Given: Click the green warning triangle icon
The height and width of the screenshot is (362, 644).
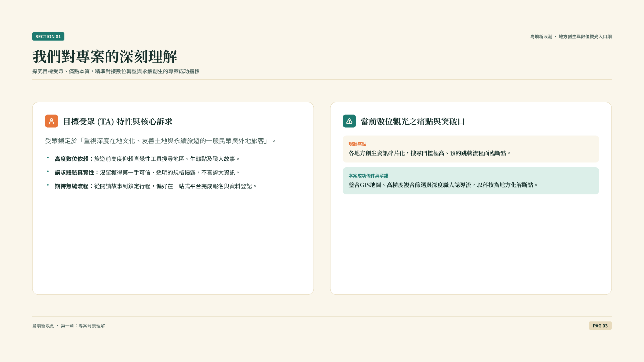Looking at the screenshot, I should tap(349, 121).
